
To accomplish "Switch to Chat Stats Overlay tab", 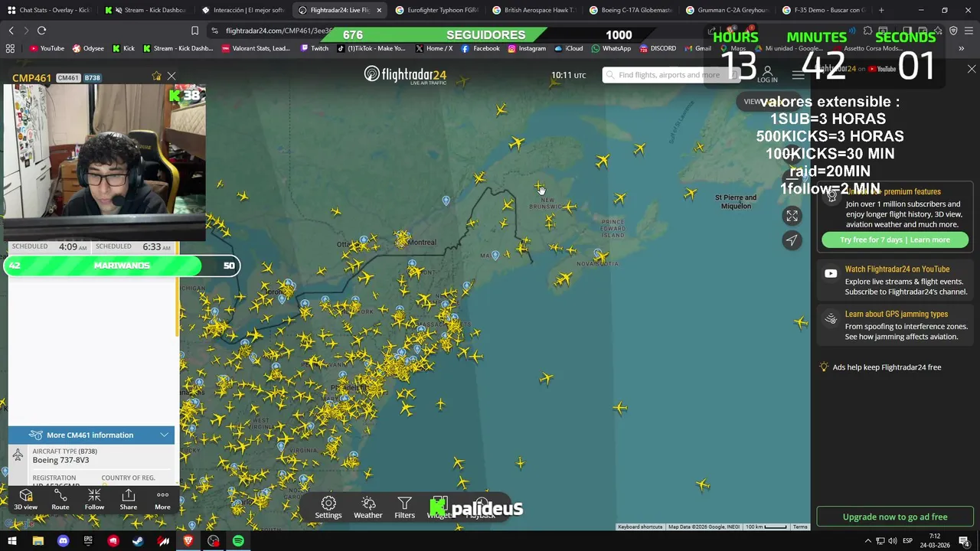I will (49, 10).
